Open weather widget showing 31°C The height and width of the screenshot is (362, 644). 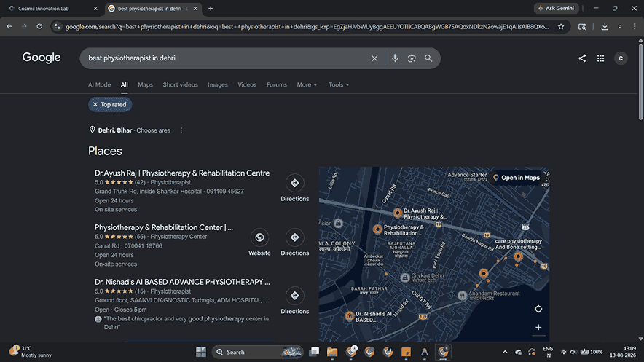coord(31,352)
